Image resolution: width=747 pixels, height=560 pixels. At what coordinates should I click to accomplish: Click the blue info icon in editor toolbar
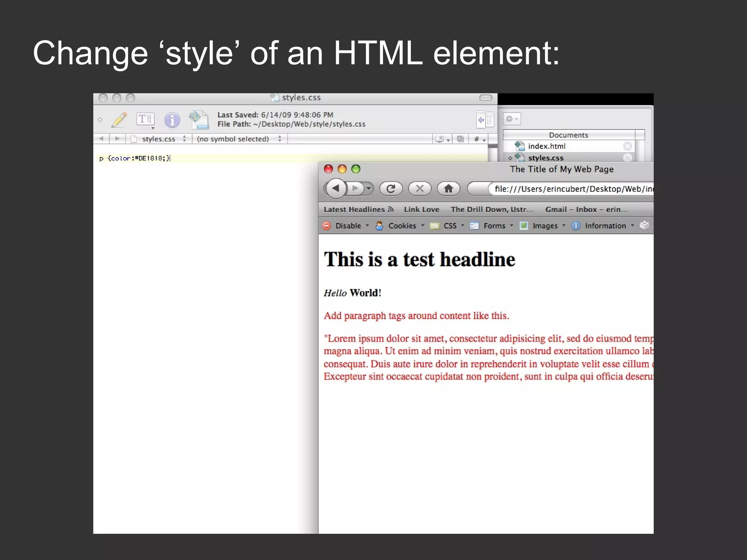[x=172, y=120]
